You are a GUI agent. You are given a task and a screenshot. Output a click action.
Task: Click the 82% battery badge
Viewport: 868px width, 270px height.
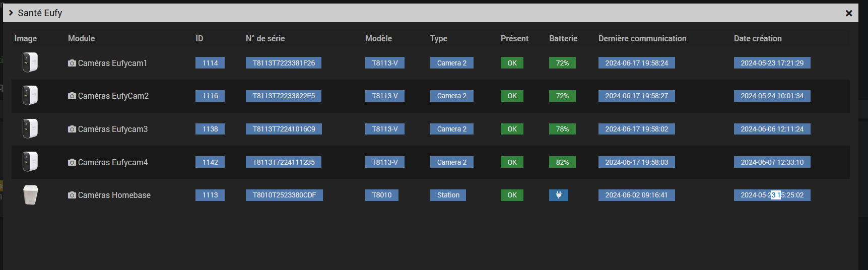point(562,162)
